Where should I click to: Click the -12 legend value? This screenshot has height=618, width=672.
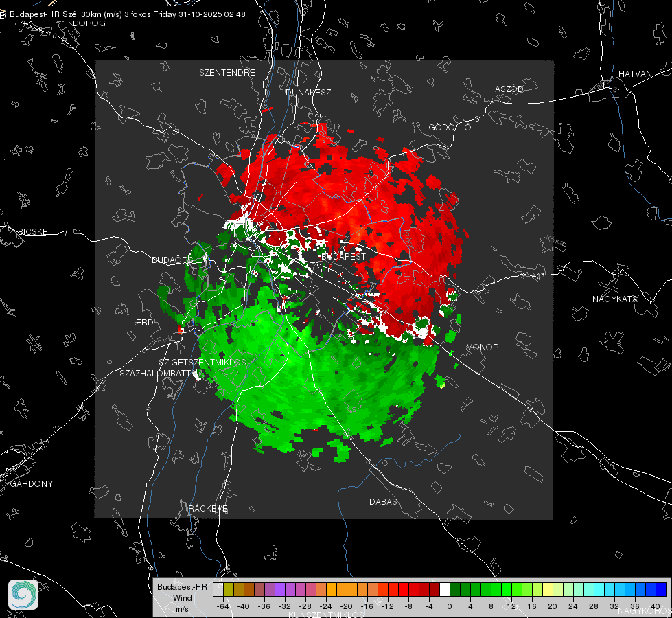[387, 606]
